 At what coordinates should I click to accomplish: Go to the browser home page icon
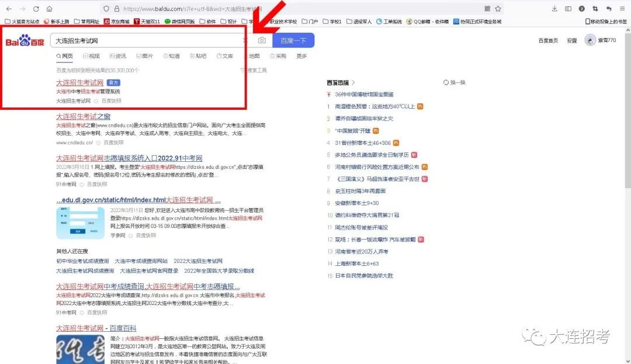49,9
